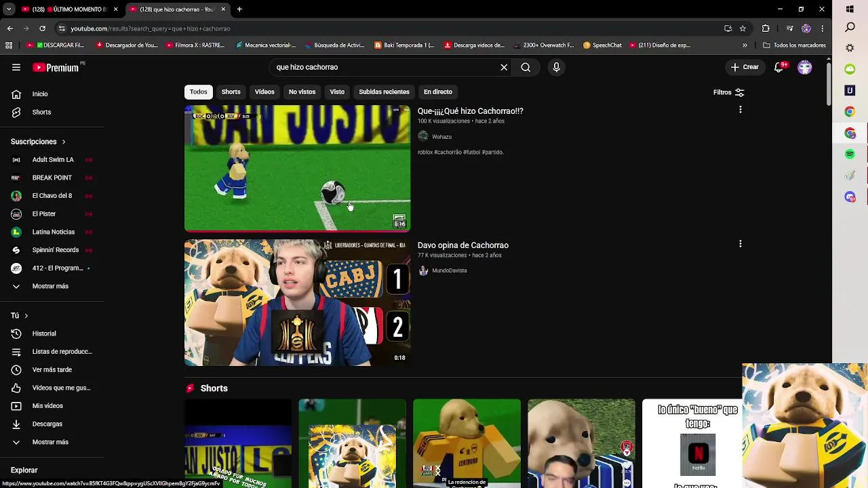Open SpeechChat bookmark
868x488 pixels.
(x=602, y=45)
